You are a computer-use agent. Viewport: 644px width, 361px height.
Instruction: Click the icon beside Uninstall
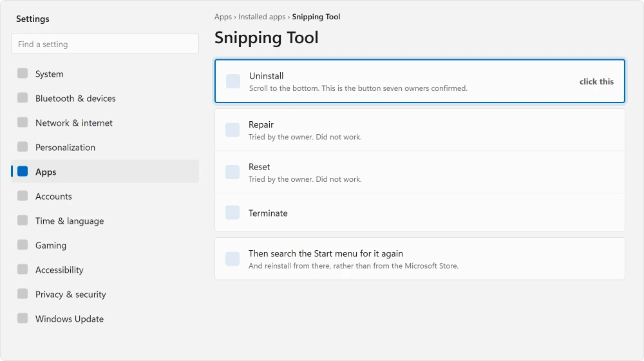(x=233, y=81)
